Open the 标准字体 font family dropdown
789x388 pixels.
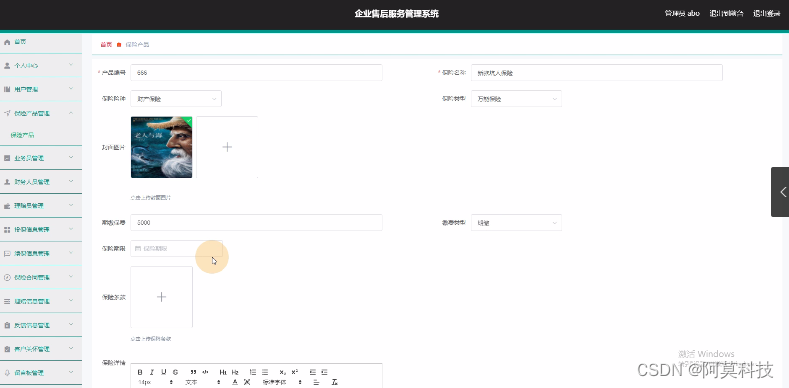click(281, 382)
